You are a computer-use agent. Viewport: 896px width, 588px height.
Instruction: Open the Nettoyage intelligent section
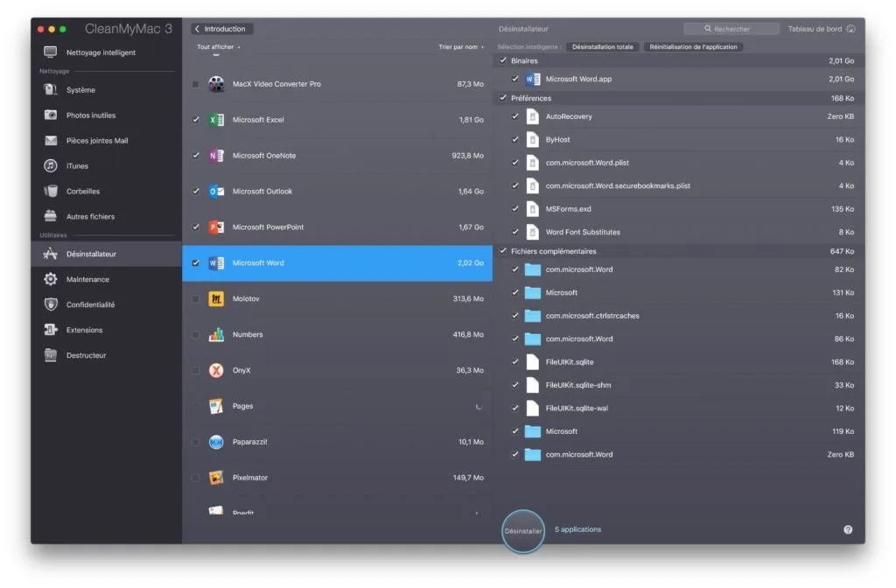[101, 52]
